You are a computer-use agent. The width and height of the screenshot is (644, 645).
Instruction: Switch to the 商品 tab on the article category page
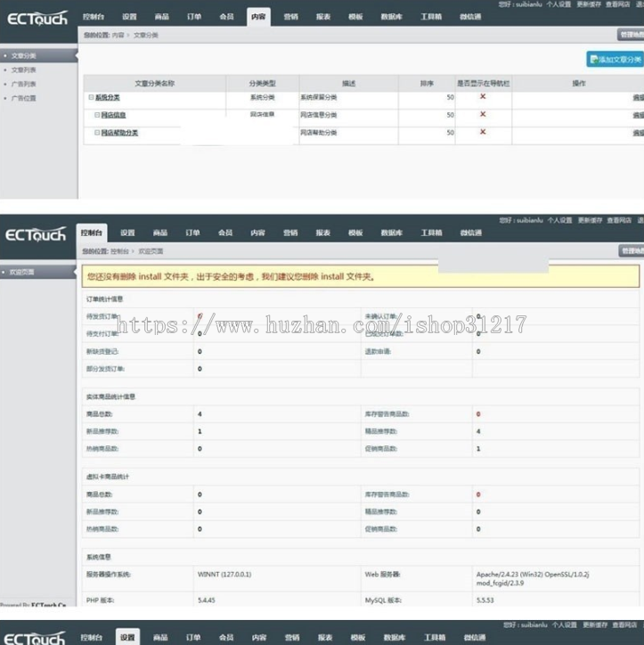161,17
